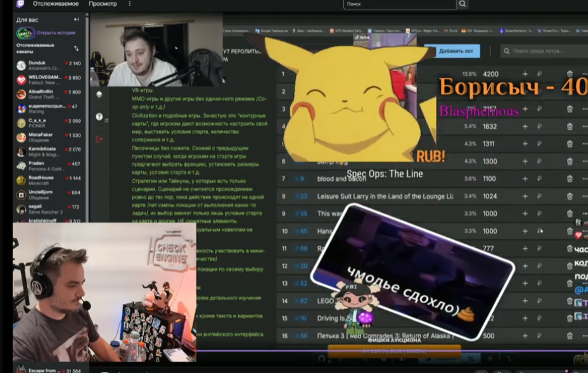Click lot id #59 label
This screenshot has height=373, width=588.
[x=302, y=336]
